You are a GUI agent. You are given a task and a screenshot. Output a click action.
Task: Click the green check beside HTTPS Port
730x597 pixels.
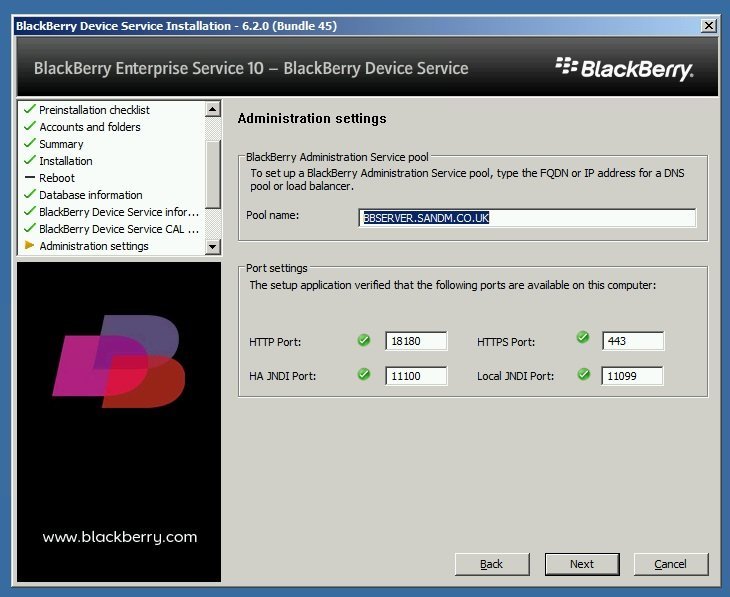(583, 338)
